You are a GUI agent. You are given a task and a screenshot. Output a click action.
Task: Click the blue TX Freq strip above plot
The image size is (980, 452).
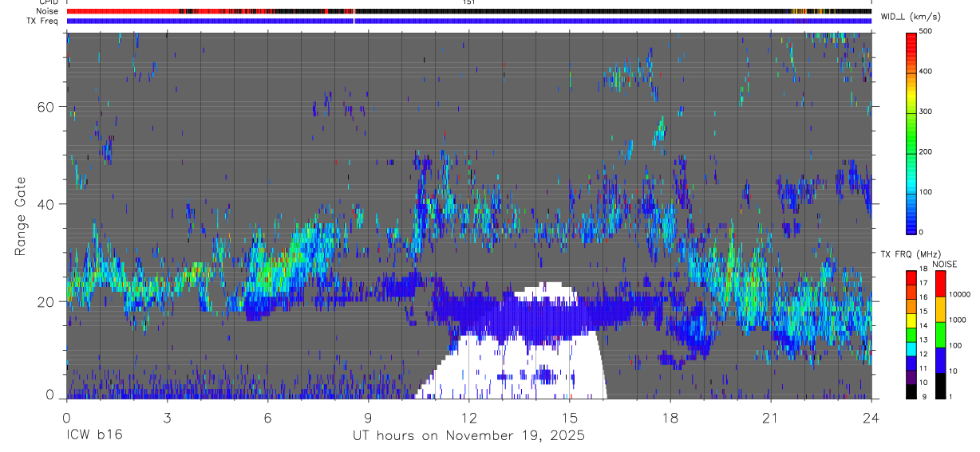click(469, 21)
